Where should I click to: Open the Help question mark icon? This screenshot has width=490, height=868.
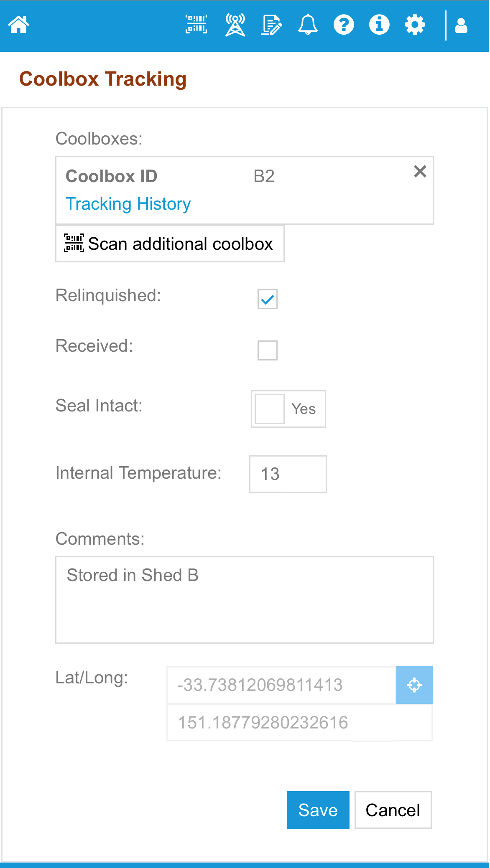[343, 25]
